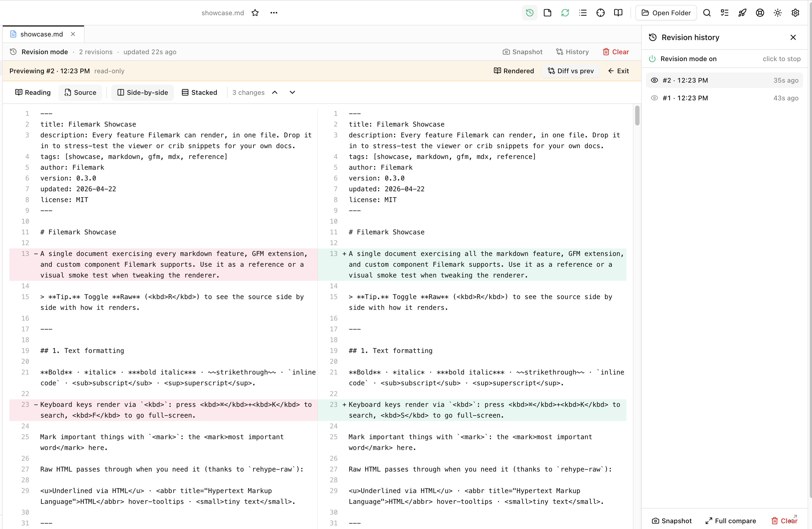Clear revisions from the top revision bar

point(615,52)
